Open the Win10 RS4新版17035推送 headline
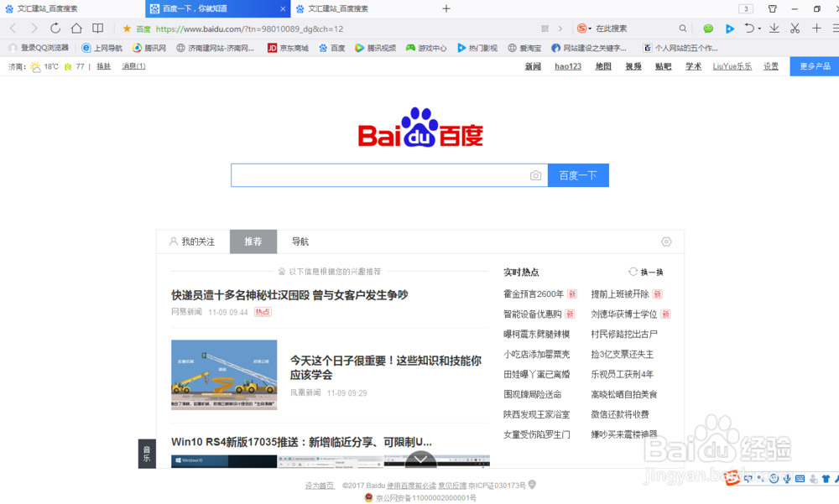The height and width of the screenshot is (504, 839). pos(301,442)
